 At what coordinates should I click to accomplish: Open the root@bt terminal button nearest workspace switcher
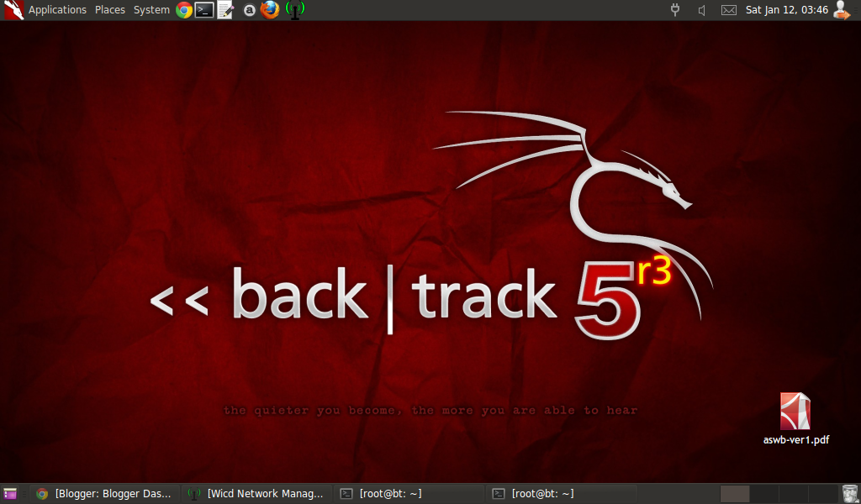pyautogui.click(x=562, y=494)
